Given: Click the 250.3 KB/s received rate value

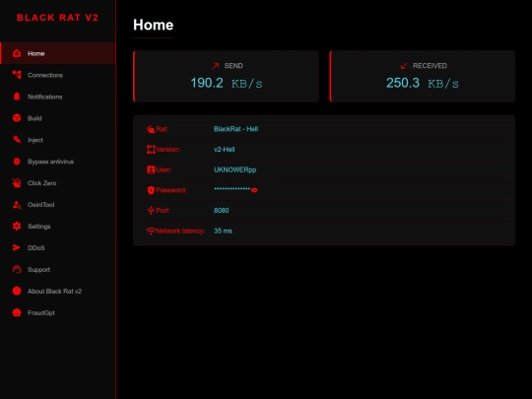Looking at the screenshot, I should (423, 83).
